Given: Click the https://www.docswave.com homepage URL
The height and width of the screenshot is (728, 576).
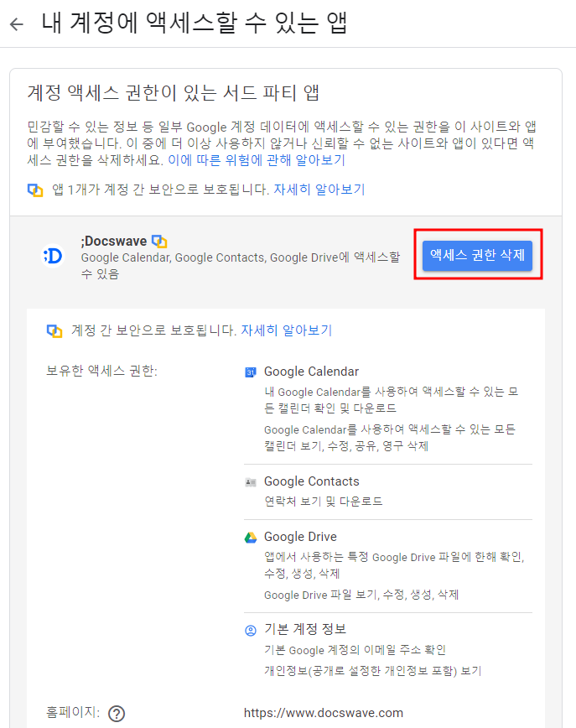Looking at the screenshot, I should (x=324, y=713).
